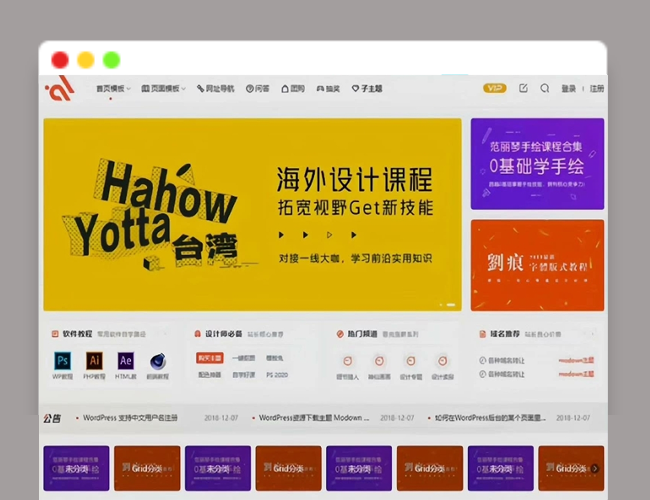
Task: Expand the 首页模板 dropdown menu
Action: point(113,89)
